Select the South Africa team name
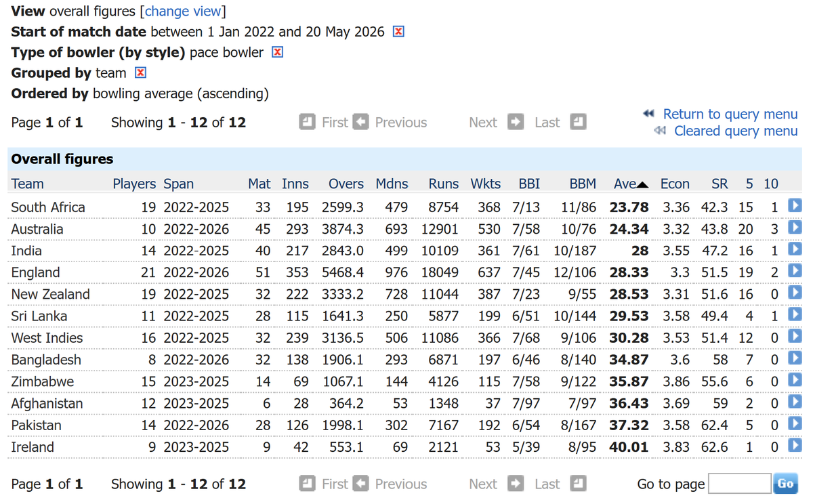 [48, 207]
